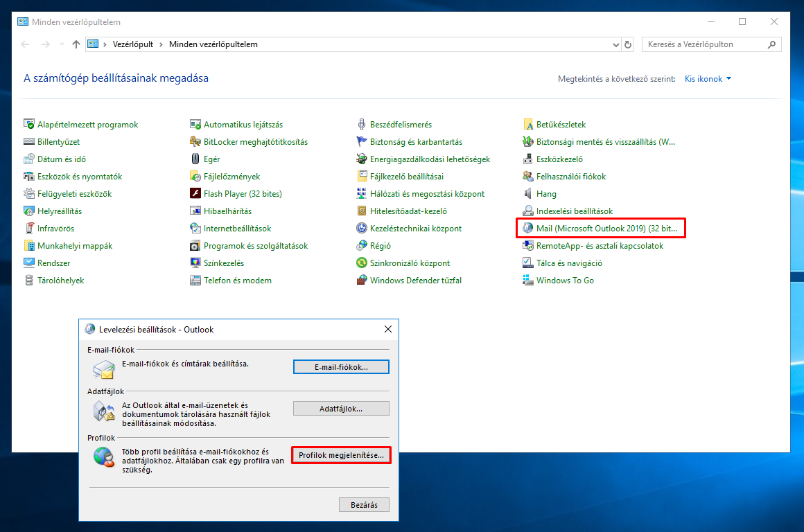Click the Biztonság és karbantartás flag icon

(362, 141)
